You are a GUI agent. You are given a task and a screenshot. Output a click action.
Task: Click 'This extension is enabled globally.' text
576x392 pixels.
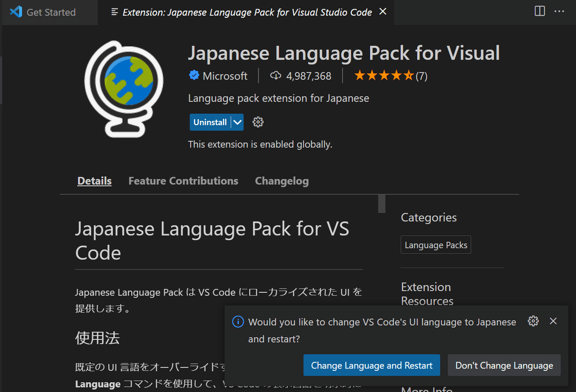pyautogui.click(x=260, y=144)
